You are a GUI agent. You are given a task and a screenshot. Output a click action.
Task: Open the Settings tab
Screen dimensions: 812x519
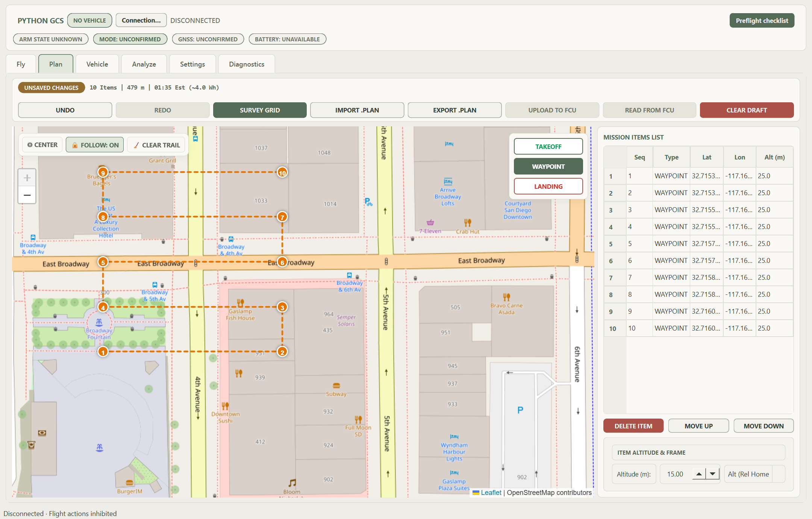(x=192, y=64)
